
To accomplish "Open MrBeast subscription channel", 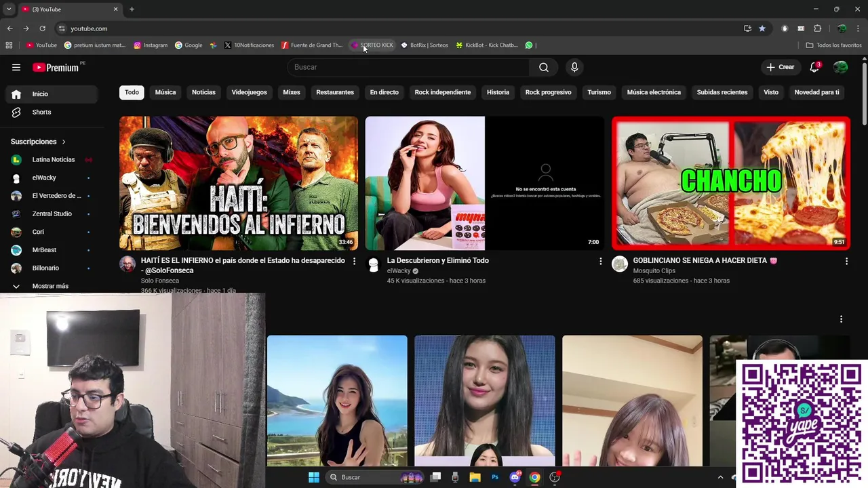I will tap(52, 250).
